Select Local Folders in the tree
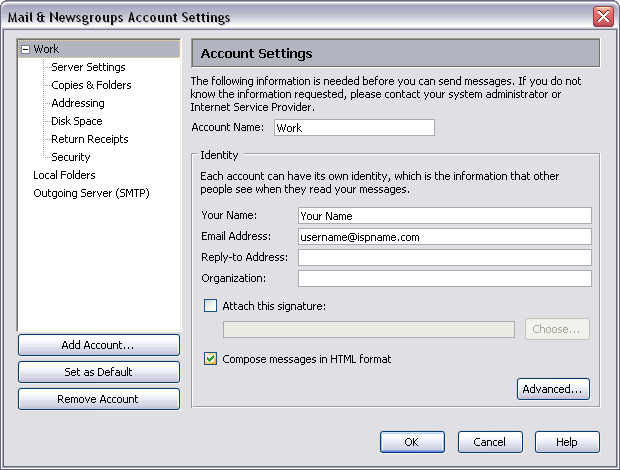The height and width of the screenshot is (470, 620). pyautogui.click(x=64, y=175)
